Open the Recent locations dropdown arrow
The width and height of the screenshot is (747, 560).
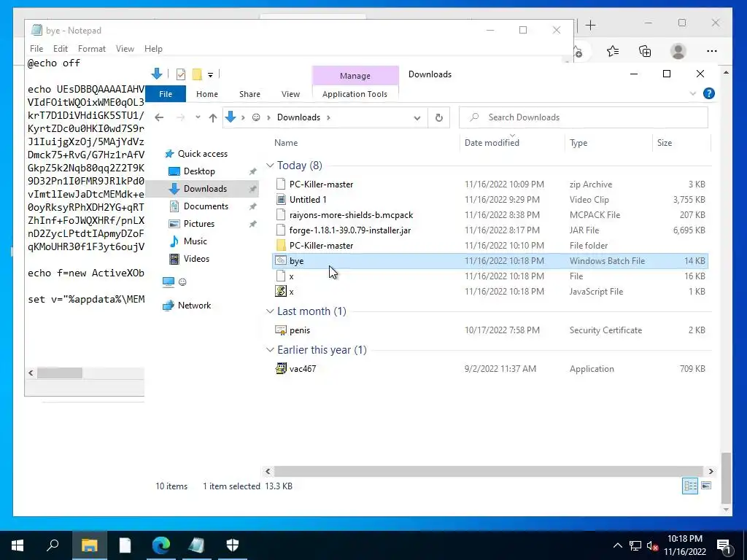[198, 117]
